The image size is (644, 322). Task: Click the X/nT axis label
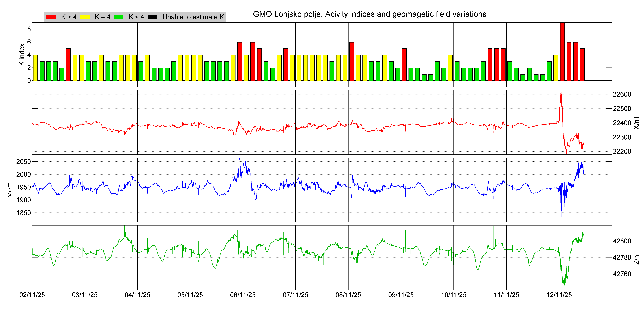636,122
